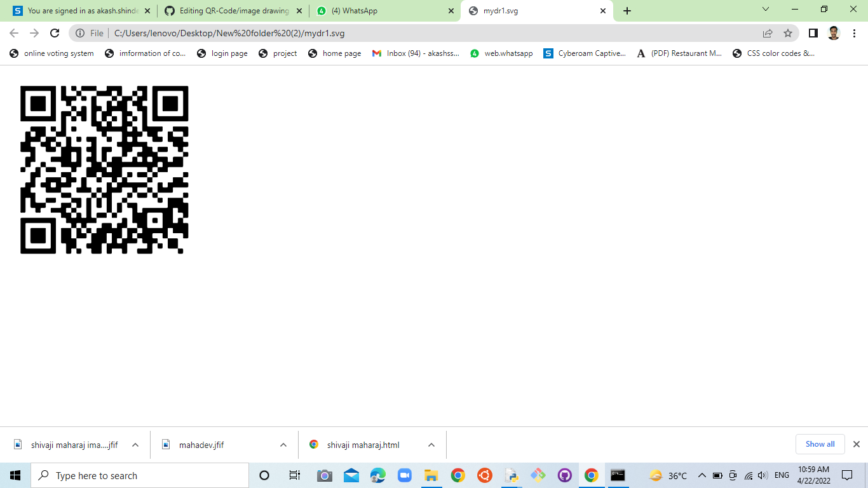Open downloaded file mahadev.jfif
This screenshot has width=868, height=488.
tap(194, 445)
